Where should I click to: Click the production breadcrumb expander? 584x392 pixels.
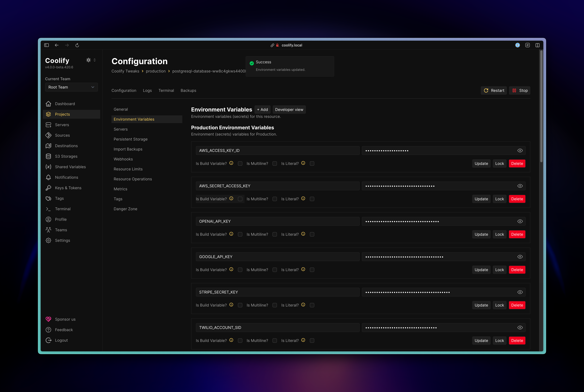(169, 71)
